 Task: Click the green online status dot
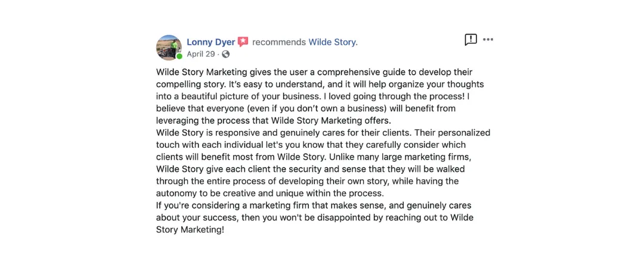(x=179, y=56)
